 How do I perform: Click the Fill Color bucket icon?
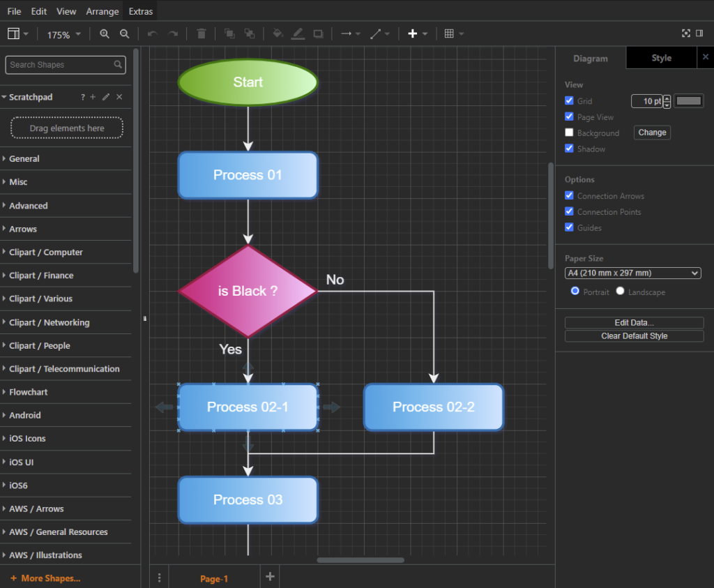point(278,33)
